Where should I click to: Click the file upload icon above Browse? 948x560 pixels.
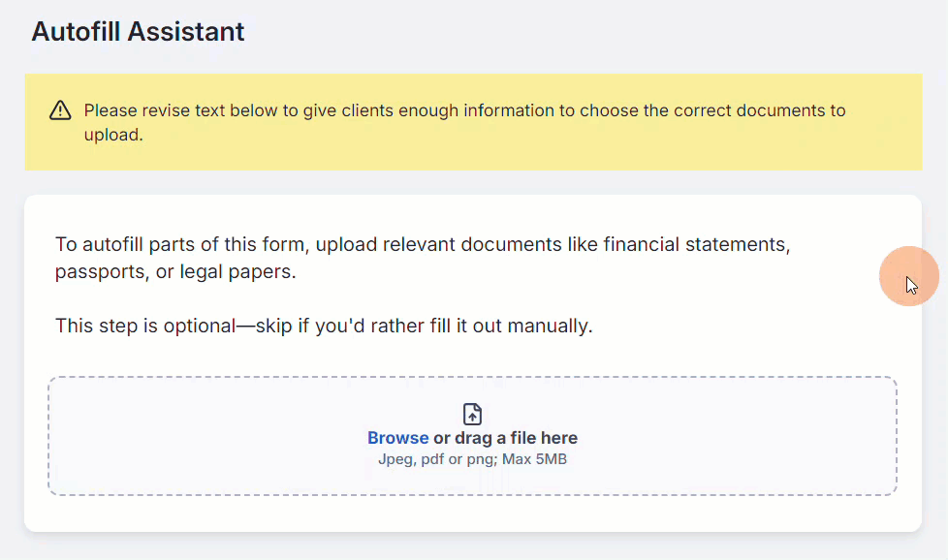pos(472,415)
